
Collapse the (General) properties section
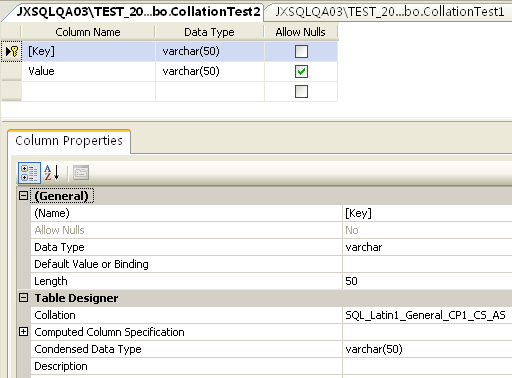click(x=23, y=196)
